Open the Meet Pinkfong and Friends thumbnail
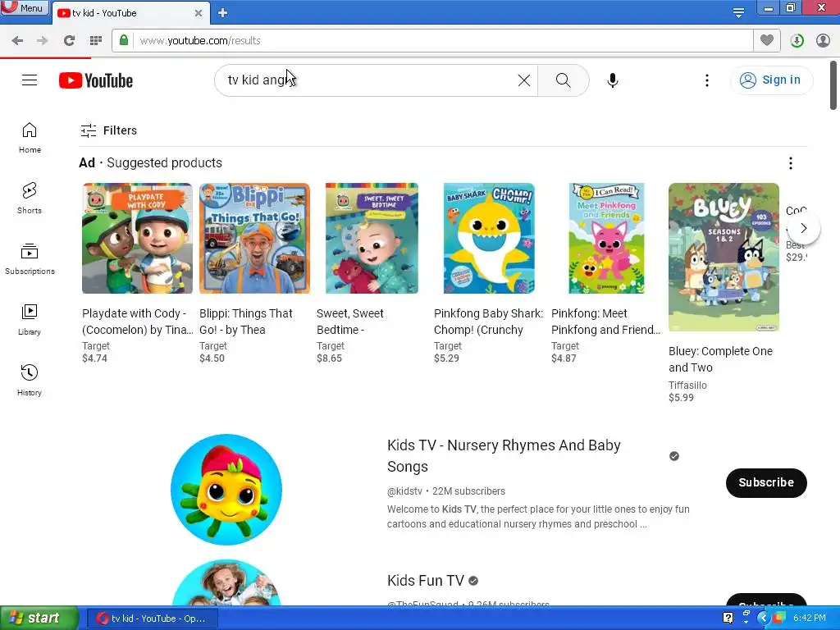Viewport: 840px width, 630px height. pyautogui.click(x=606, y=239)
